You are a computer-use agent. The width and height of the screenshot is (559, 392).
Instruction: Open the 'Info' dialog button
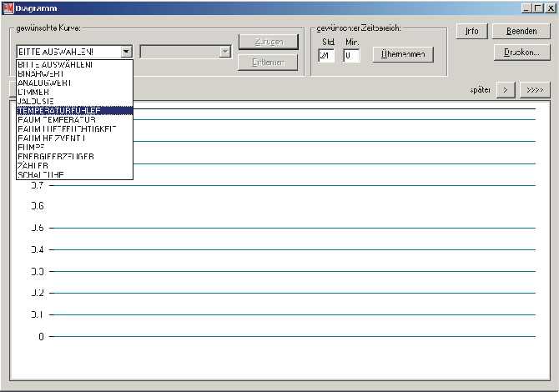click(x=471, y=32)
